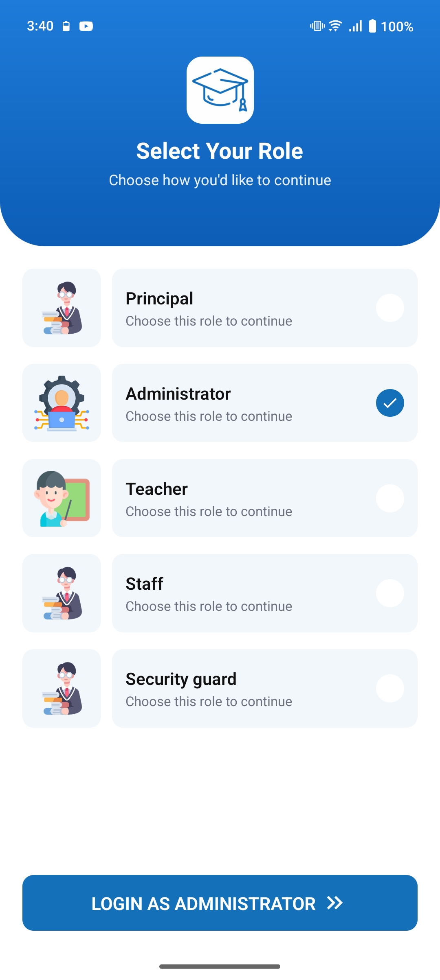
Task: Tap the Security guard avatar icon
Action: (x=62, y=688)
